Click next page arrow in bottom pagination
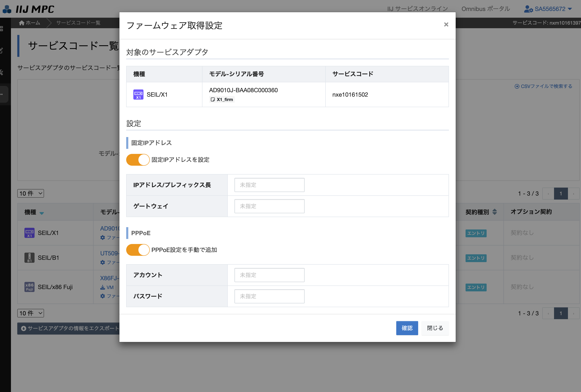 tap(573, 313)
